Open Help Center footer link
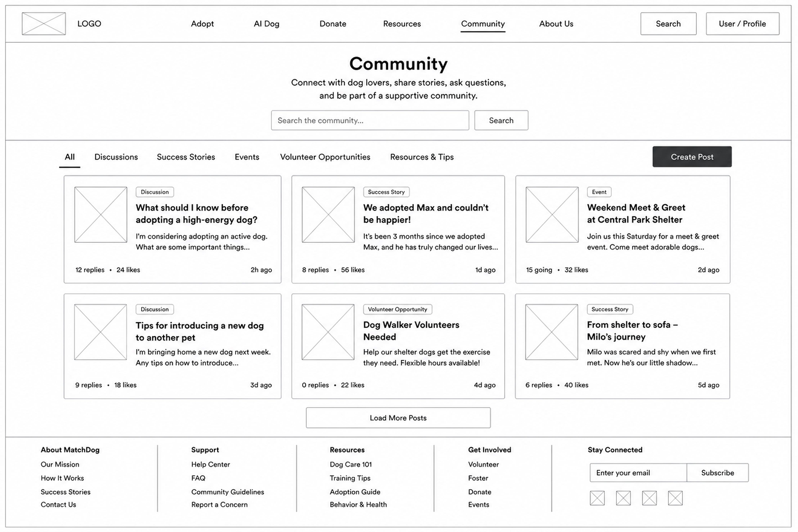The width and height of the screenshot is (798, 532). point(211,464)
